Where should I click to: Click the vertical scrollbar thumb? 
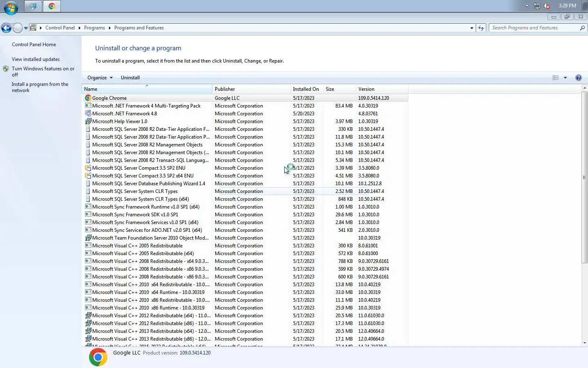point(584,177)
